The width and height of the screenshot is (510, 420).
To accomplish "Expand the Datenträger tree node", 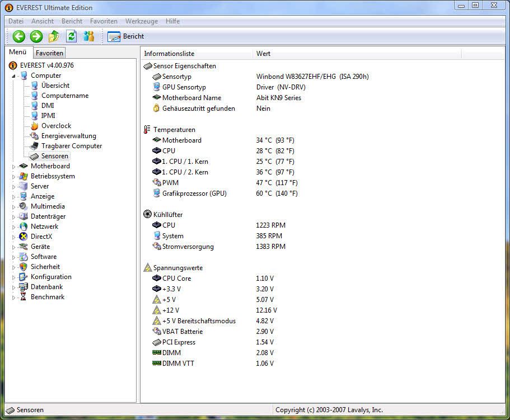I will 13,217.
